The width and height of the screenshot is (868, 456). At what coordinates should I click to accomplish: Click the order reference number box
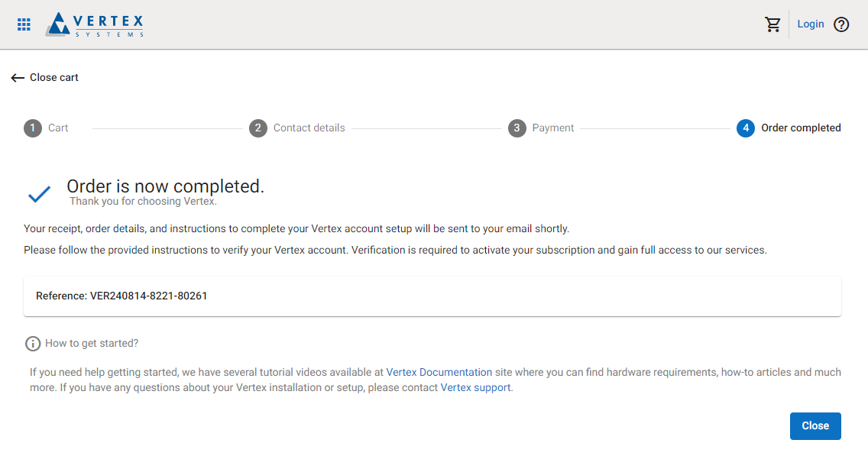pyautogui.click(x=432, y=296)
